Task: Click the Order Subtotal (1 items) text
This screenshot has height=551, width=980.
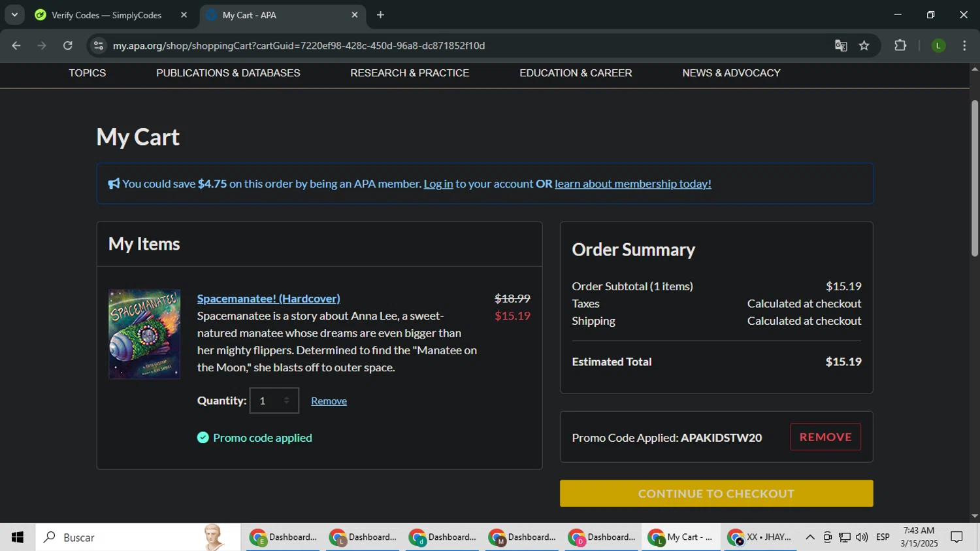Action: tap(632, 286)
